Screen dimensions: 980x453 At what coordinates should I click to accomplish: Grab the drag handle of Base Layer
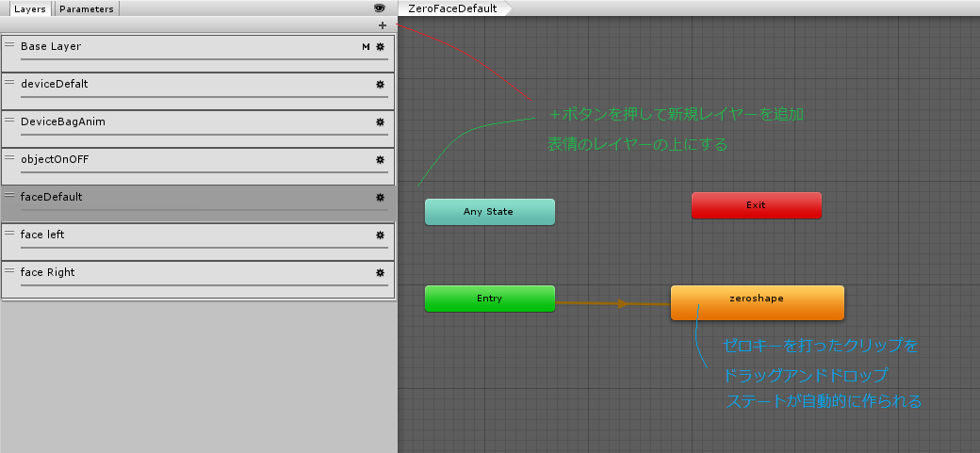pyautogui.click(x=9, y=44)
